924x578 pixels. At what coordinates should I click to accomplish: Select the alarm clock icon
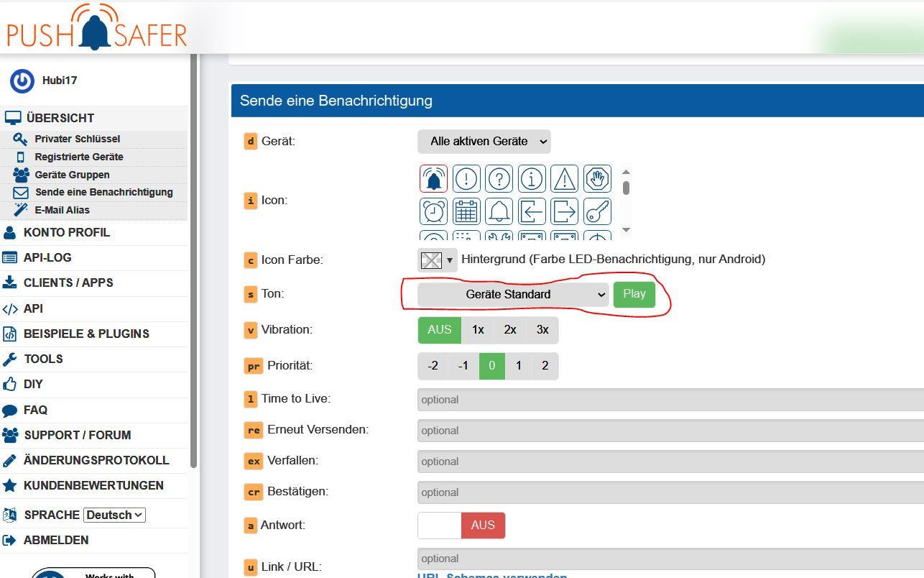[x=433, y=211]
